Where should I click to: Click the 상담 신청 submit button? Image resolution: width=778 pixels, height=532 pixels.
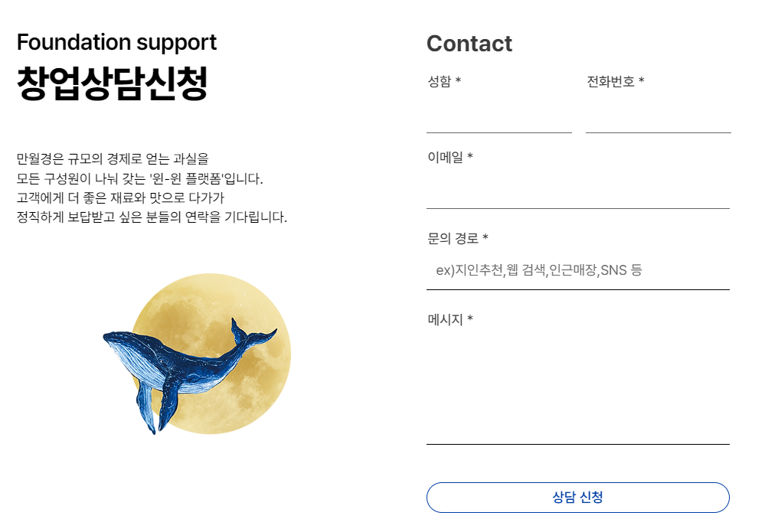(x=577, y=497)
